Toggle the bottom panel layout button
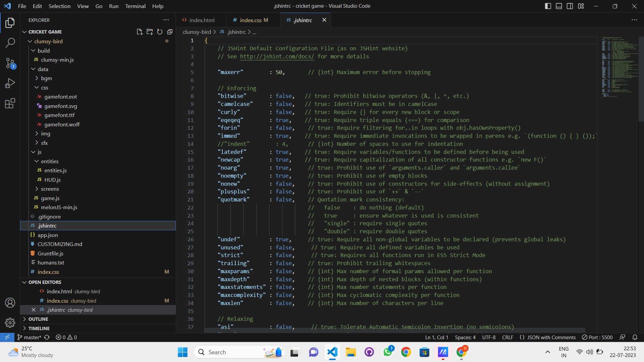The width and height of the screenshot is (644, 362). coord(559,6)
